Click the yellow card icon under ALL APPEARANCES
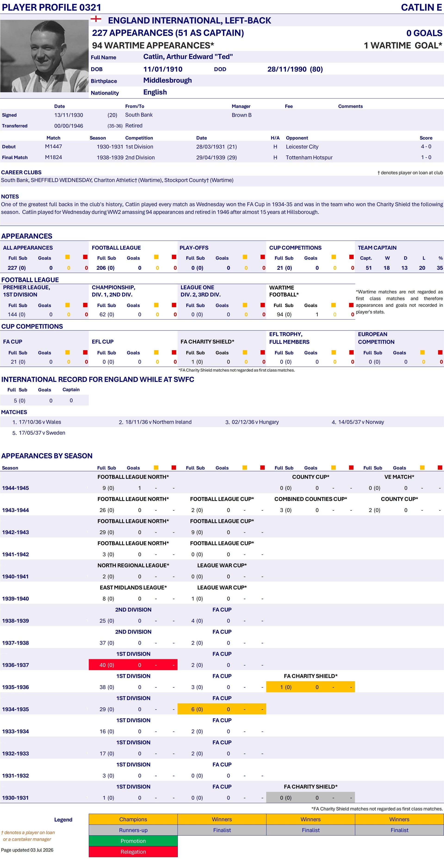This screenshot has width=444, height=868. [67, 257]
